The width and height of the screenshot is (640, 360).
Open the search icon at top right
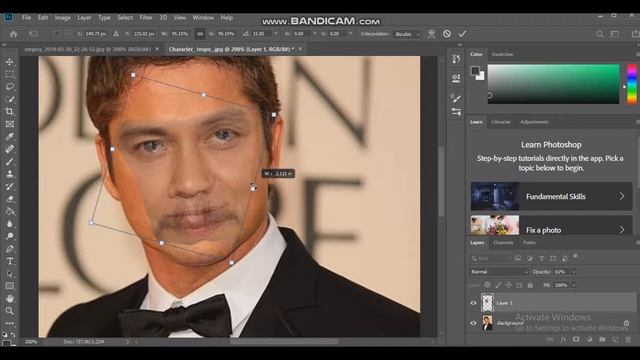tap(600, 34)
